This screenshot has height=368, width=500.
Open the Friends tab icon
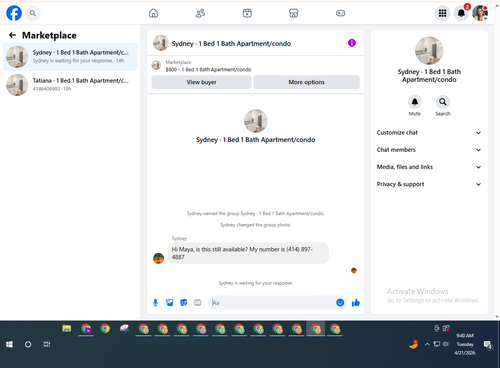point(200,13)
